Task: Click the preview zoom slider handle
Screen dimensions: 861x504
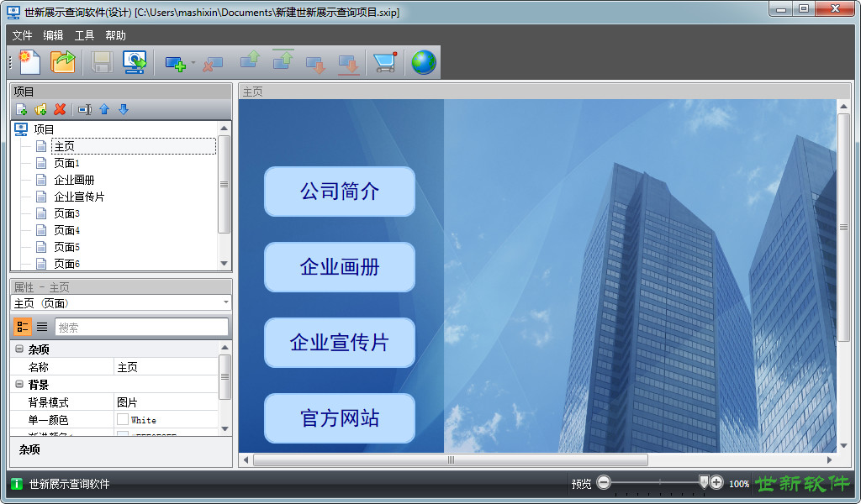Action: pos(704,482)
